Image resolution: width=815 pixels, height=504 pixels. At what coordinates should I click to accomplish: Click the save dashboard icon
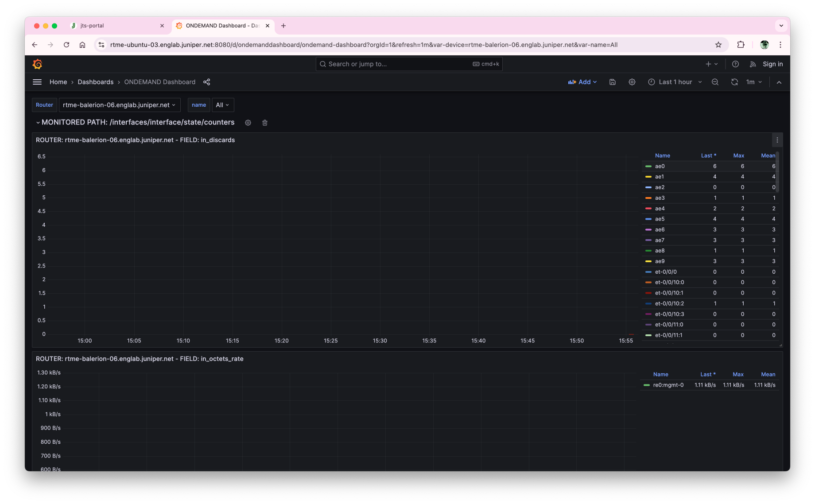pos(613,82)
